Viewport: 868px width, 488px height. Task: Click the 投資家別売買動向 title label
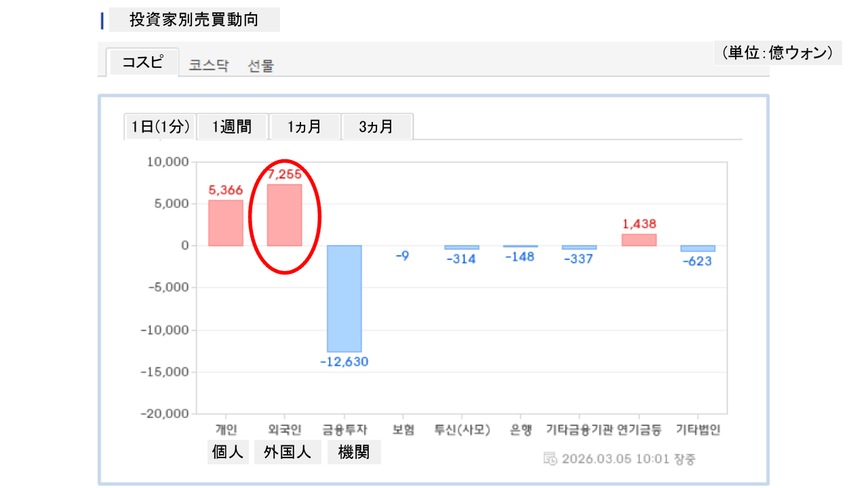194,20
